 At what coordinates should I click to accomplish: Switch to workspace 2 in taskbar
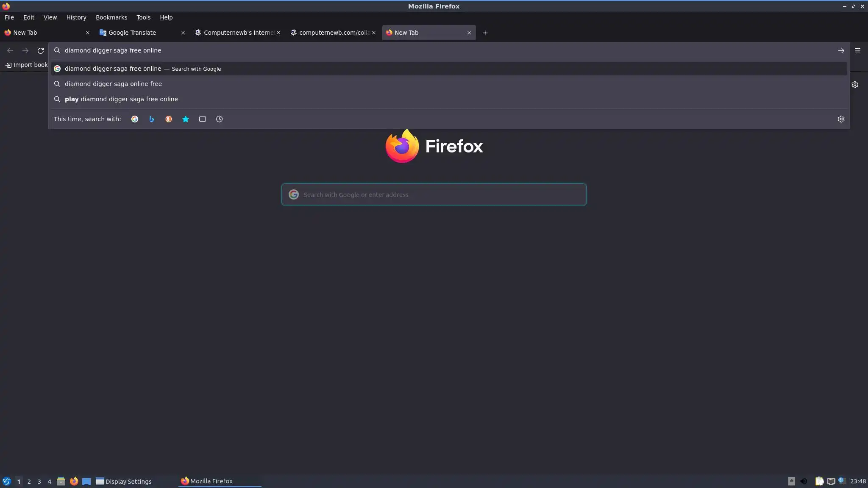[x=29, y=481]
